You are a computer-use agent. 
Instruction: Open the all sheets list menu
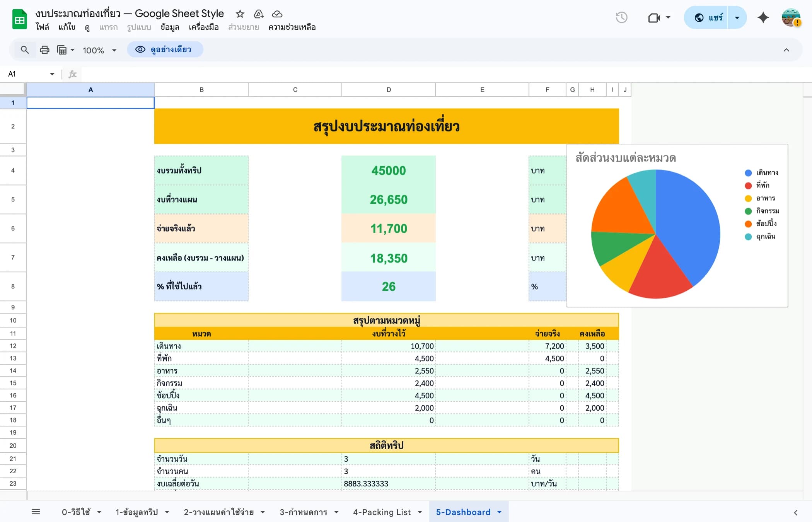point(36,511)
